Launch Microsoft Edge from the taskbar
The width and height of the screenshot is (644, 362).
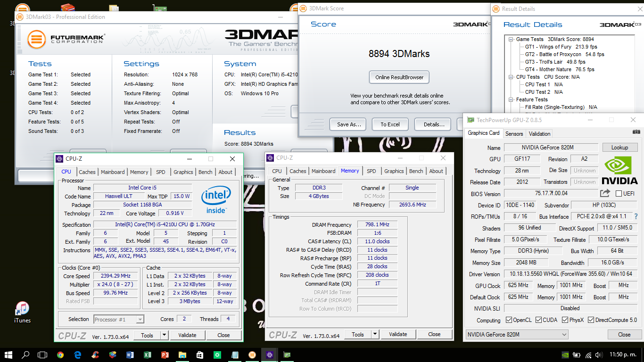pos(78,355)
